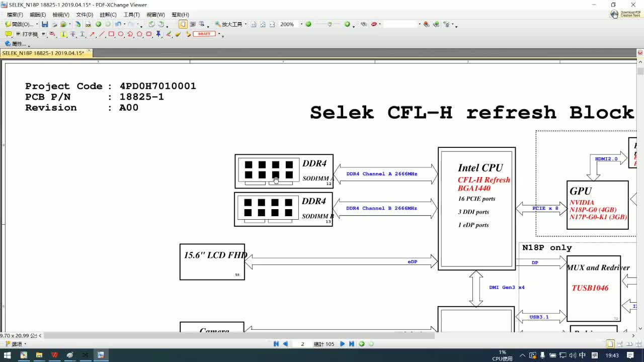
Task: Click the 200% zoom level field
Action: pos(289,24)
